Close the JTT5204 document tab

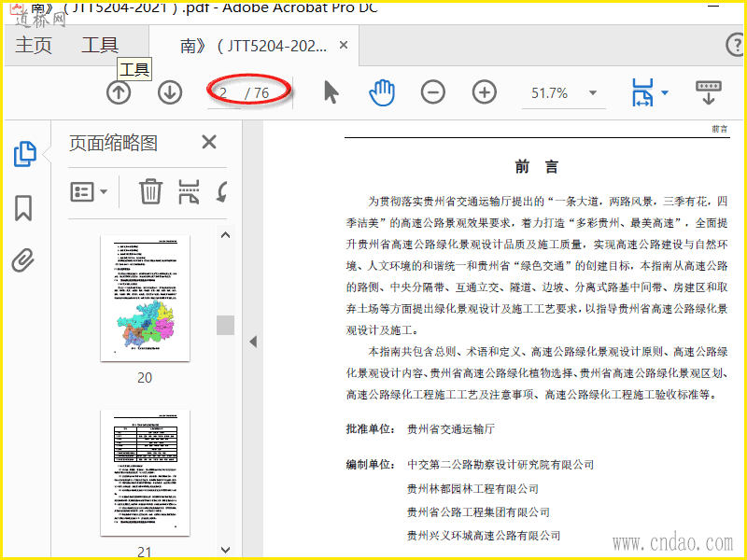pyautogui.click(x=344, y=45)
